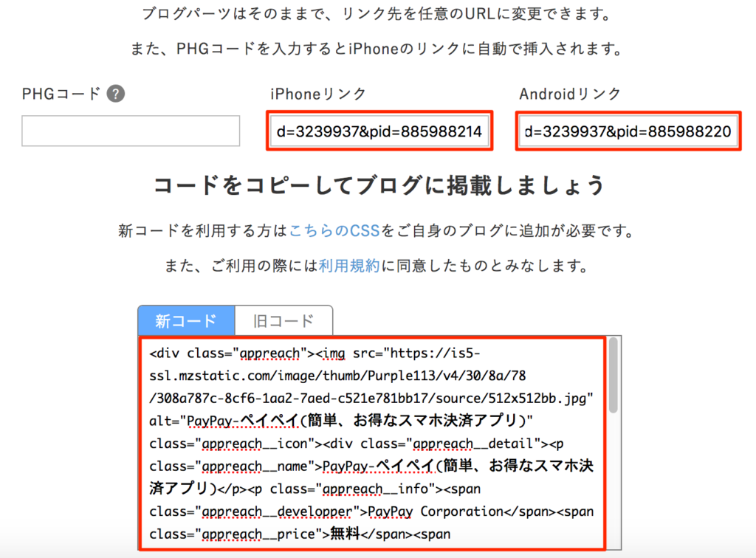Image resolution: width=756 pixels, height=558 pixels.
Task: Click the heading コードをコピーしてブログに掲載しましょう
Action: (x=379, y=185)
